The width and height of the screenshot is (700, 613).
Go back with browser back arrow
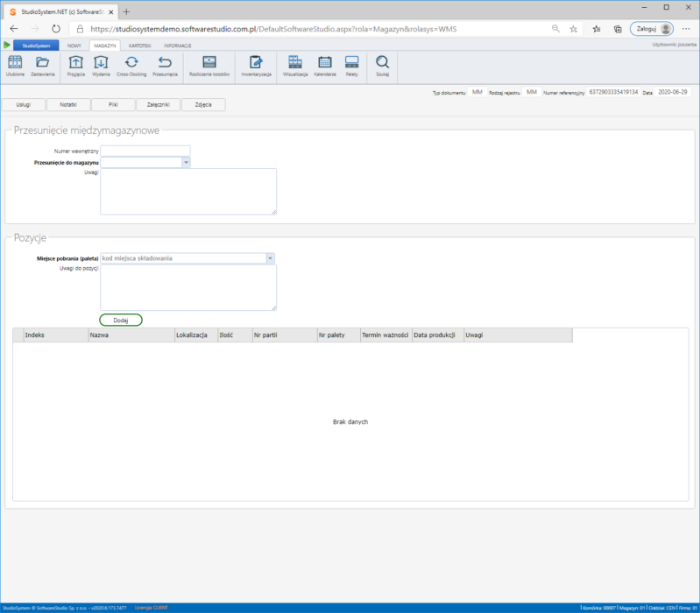(14, 29)
